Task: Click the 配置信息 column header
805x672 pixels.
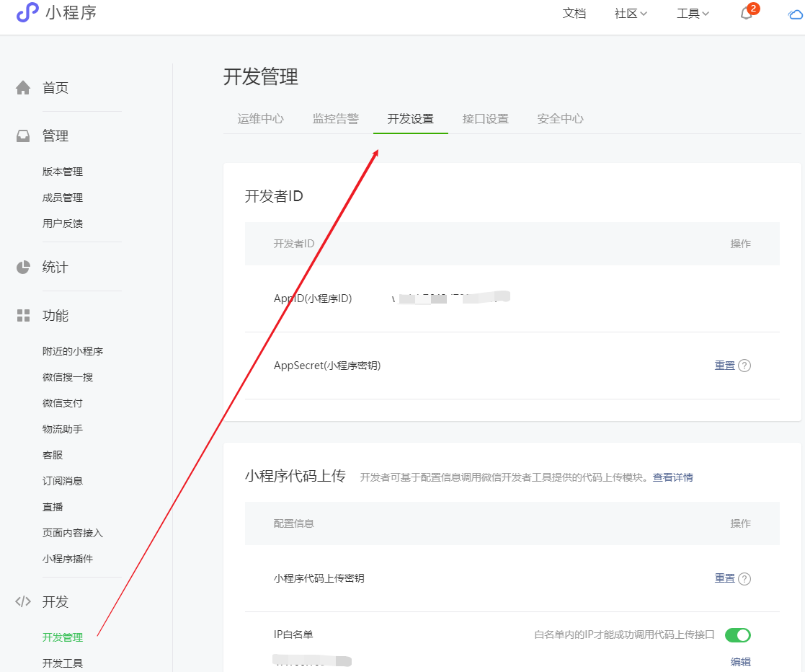Action: 293,523
